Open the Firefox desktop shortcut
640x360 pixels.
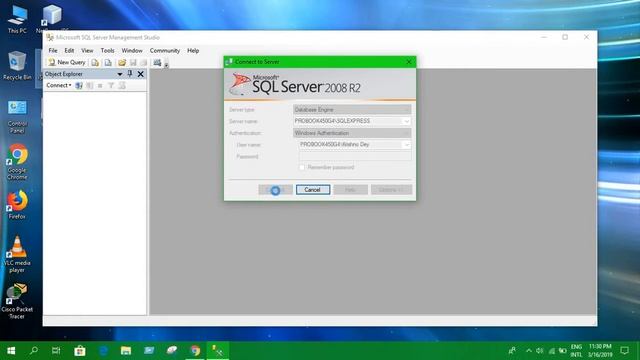tap(17, 205)
